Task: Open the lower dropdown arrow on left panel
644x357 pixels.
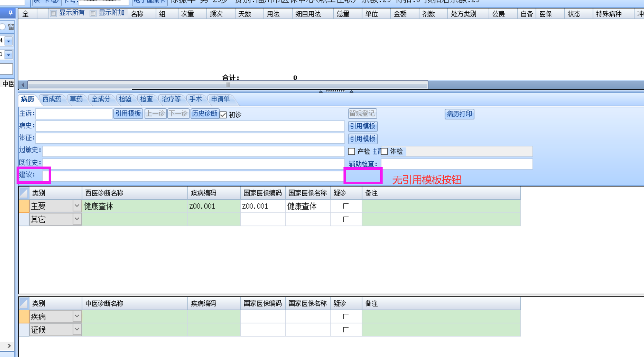Action: 9,55
